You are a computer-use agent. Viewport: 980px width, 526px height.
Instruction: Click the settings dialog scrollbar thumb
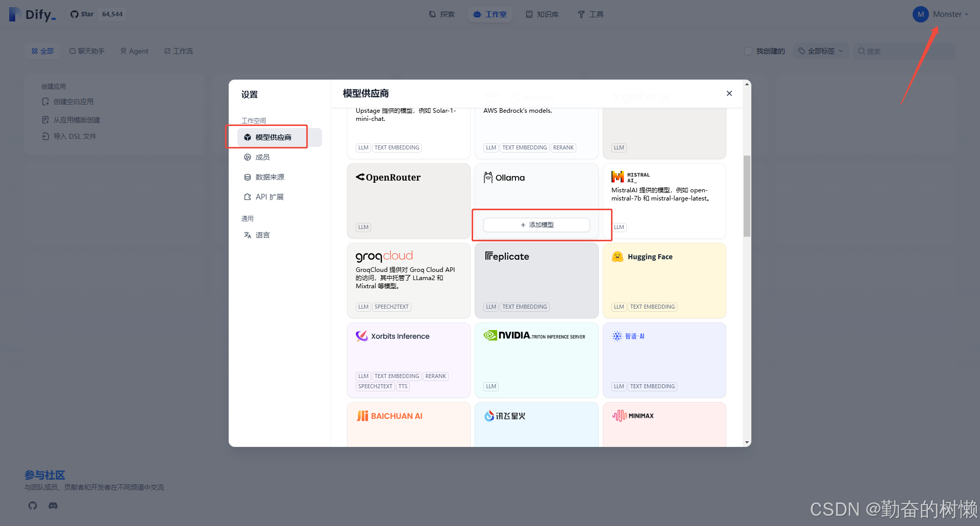(747, 196)
